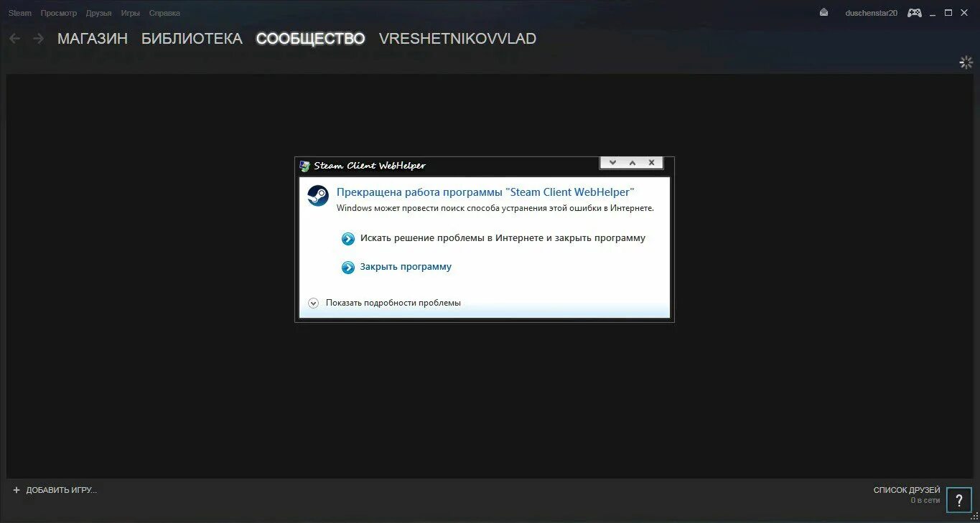Open the duschenstar20 account menu
This screenshot has height=523, width=980.
click(871, 13)
